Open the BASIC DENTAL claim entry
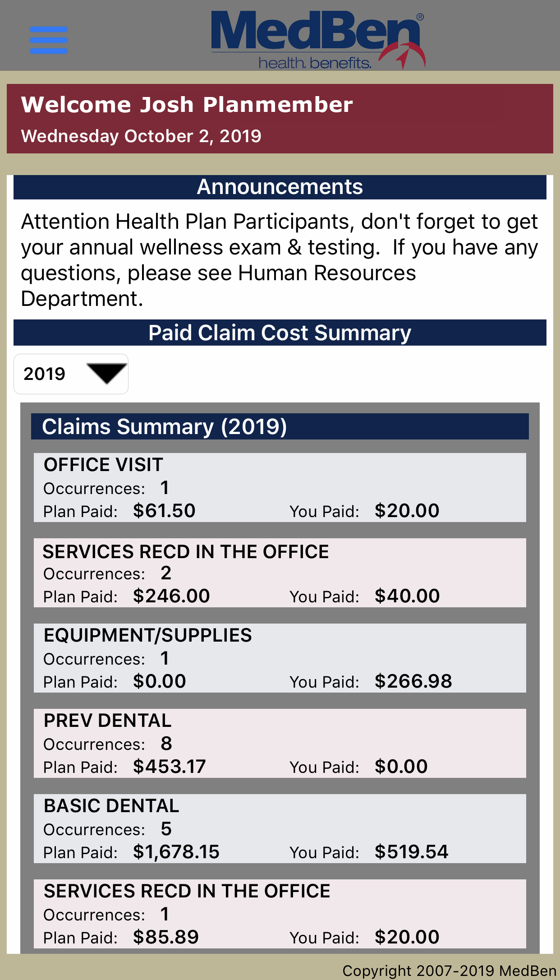The image size is (560, 980). 280,828
